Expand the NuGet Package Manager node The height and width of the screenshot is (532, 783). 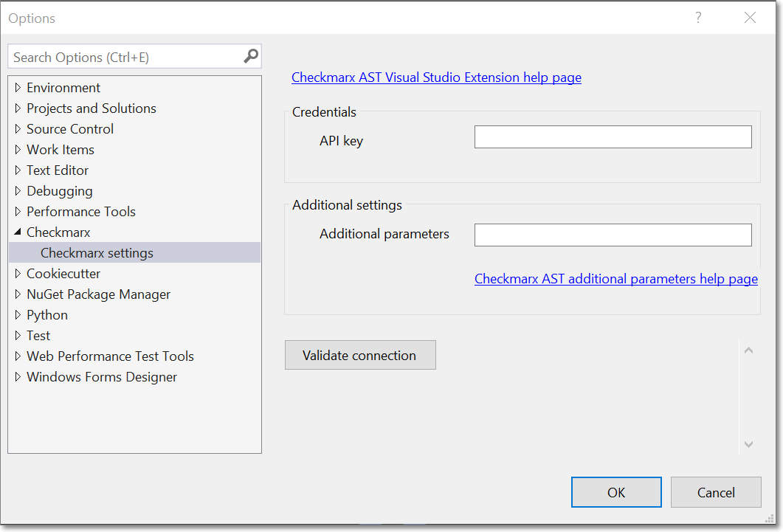coord(18,294)
